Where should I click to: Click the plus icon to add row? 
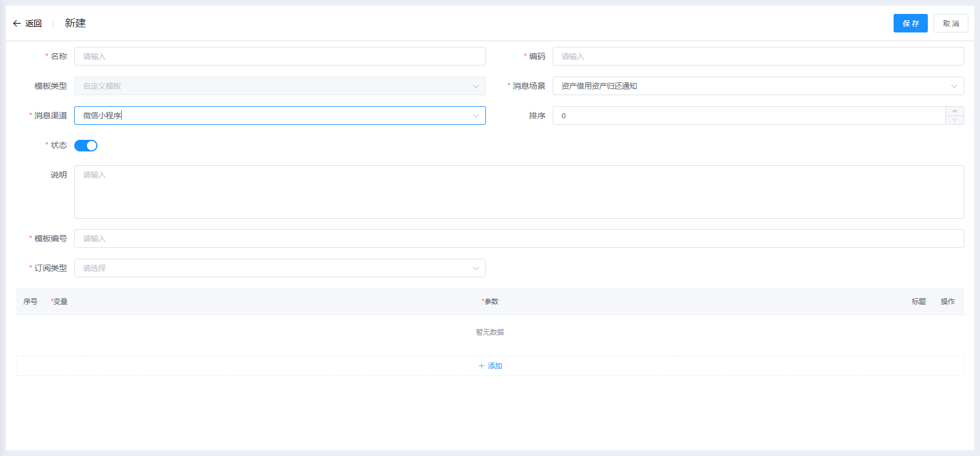(481, 366)
